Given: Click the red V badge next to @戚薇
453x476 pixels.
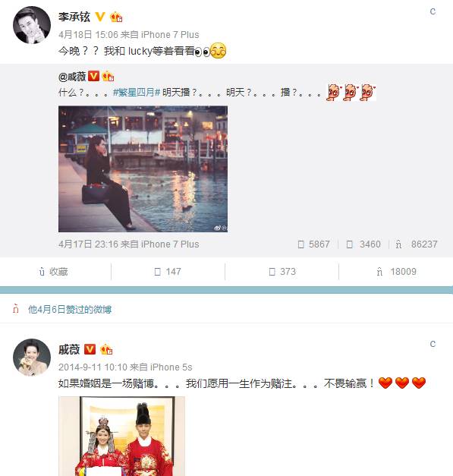Looking at the screenshot, I should pyautogui.click(x=94, y=76).
